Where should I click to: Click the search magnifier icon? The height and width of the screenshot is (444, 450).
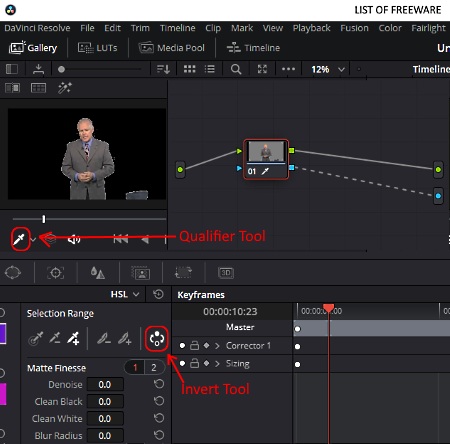pos(236,69)
